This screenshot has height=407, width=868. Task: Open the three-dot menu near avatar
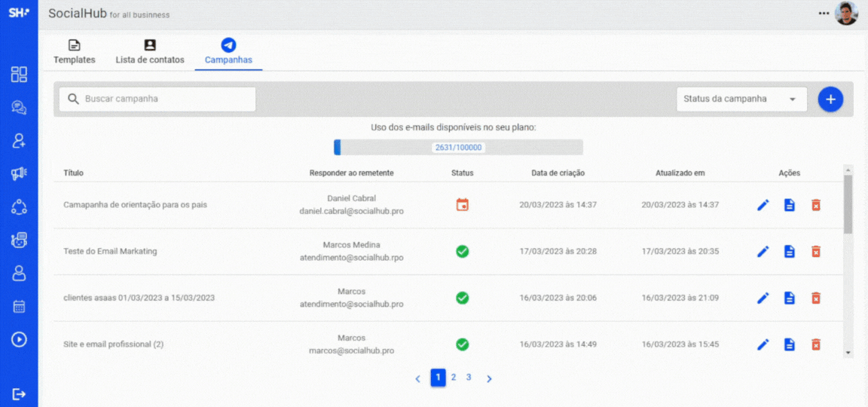click(824, 14)
